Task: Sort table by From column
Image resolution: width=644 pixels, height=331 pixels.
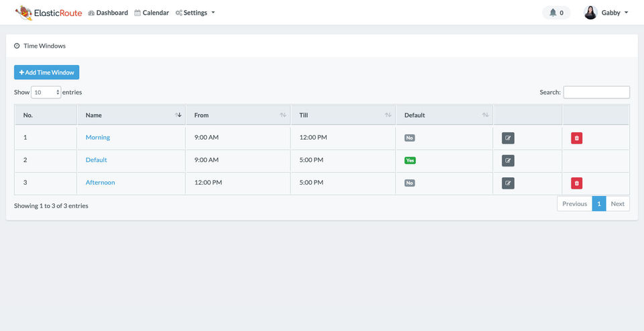Action: click(283, 115)
